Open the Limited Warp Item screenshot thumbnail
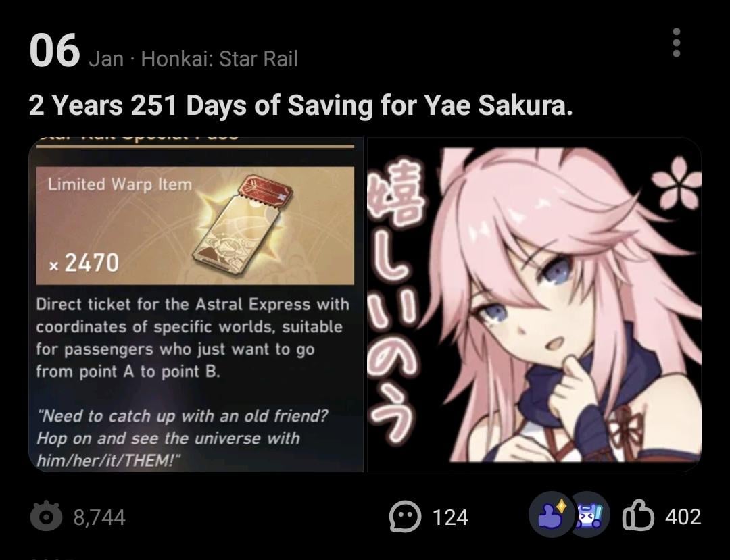This screenshot has height=560, width=730. 195,304
